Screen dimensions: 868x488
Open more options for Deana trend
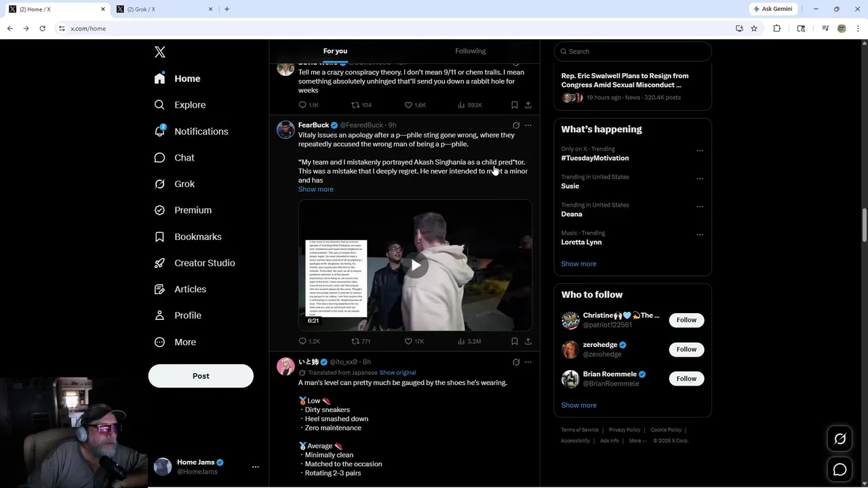(700, 207)
